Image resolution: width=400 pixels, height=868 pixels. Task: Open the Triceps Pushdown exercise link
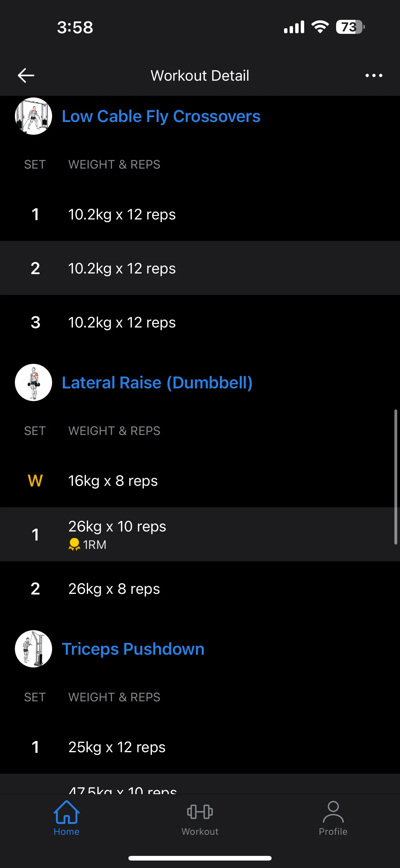click(x=133, y=649)
